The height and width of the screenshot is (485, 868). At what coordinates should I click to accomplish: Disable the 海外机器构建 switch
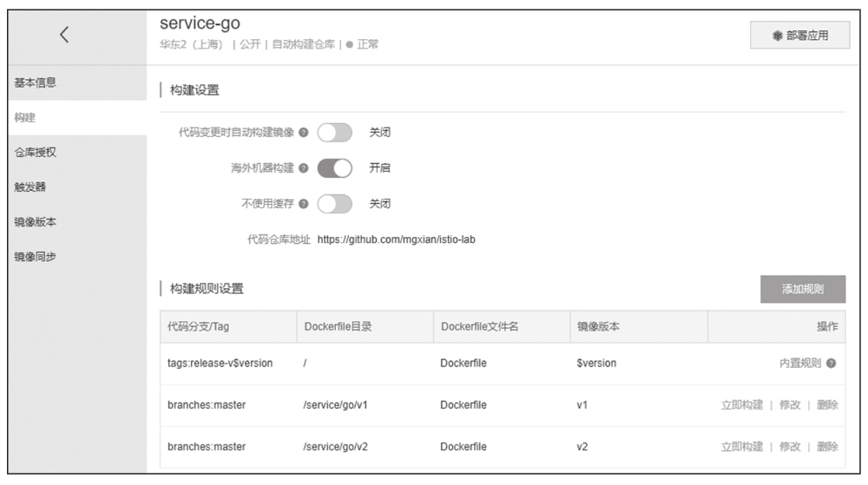(x=334, y=168)
